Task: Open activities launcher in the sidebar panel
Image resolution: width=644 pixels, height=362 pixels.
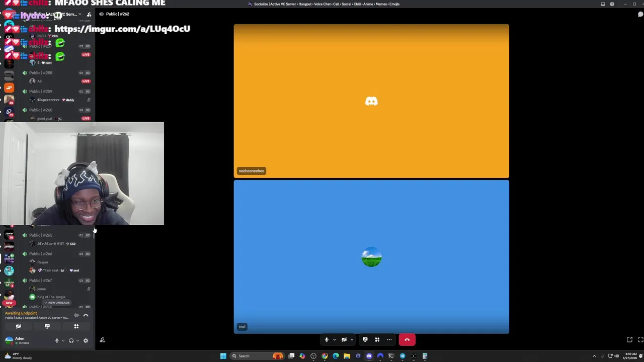Action: (76, 326)
